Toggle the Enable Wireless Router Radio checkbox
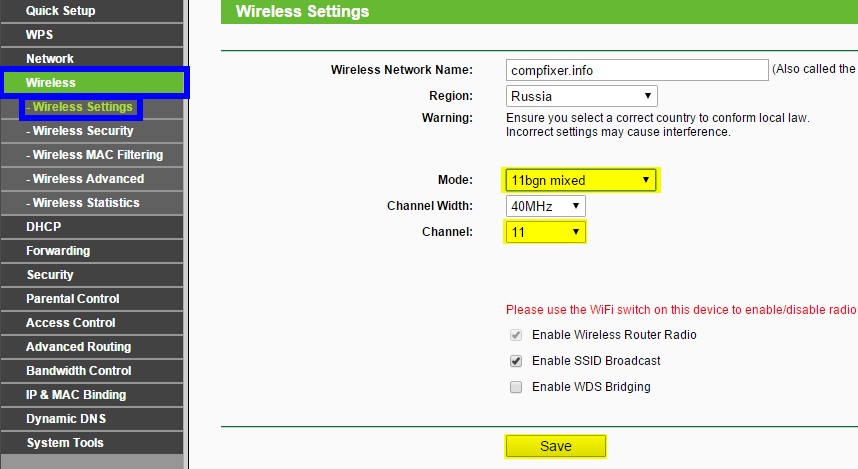The image size is (858, 469). tap(516, 335)
